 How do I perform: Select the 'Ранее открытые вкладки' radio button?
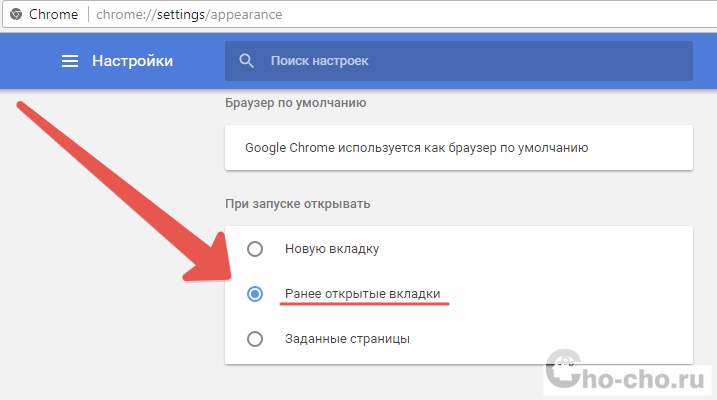point(255,294)
